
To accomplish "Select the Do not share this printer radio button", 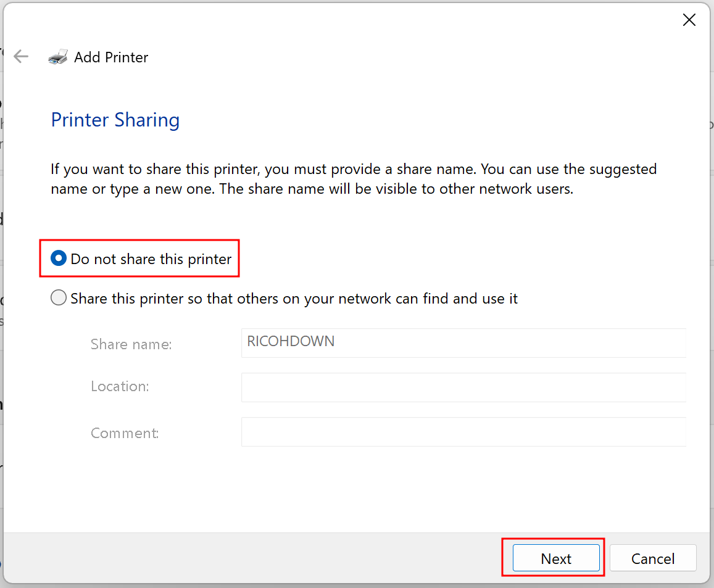I will [58, 259].
